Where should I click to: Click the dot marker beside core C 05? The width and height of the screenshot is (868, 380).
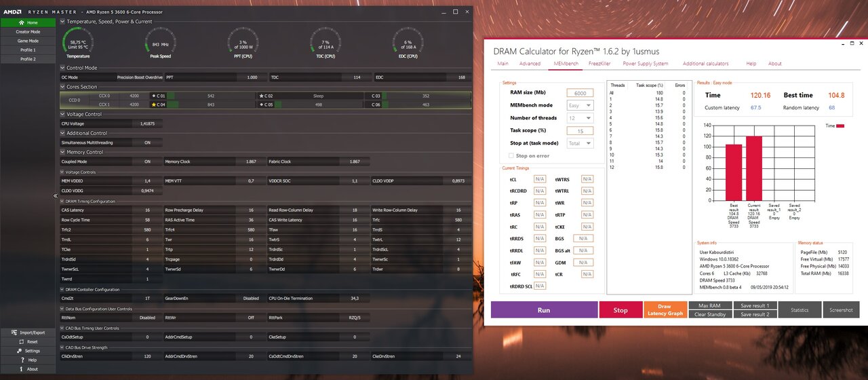tap(261, 104)
